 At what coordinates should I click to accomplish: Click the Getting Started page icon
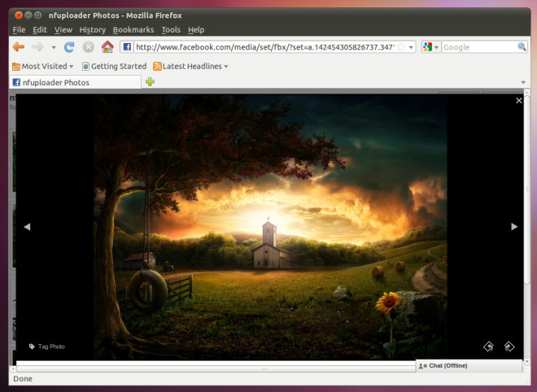click(x=85, y=66)
